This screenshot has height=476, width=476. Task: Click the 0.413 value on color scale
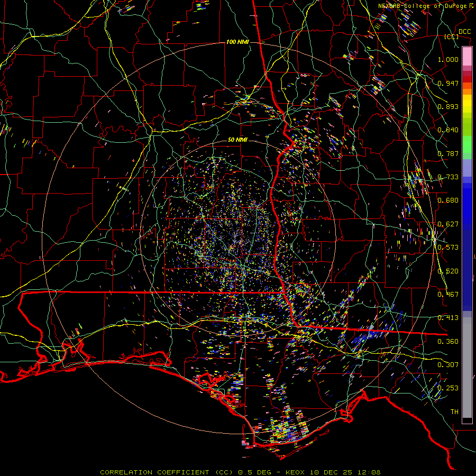448,318
